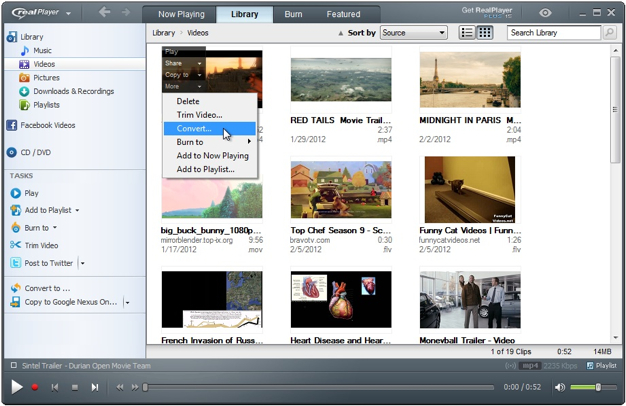Select the Moneyball Trailer thumbnail
626x406 pixels.
point(470,299)
